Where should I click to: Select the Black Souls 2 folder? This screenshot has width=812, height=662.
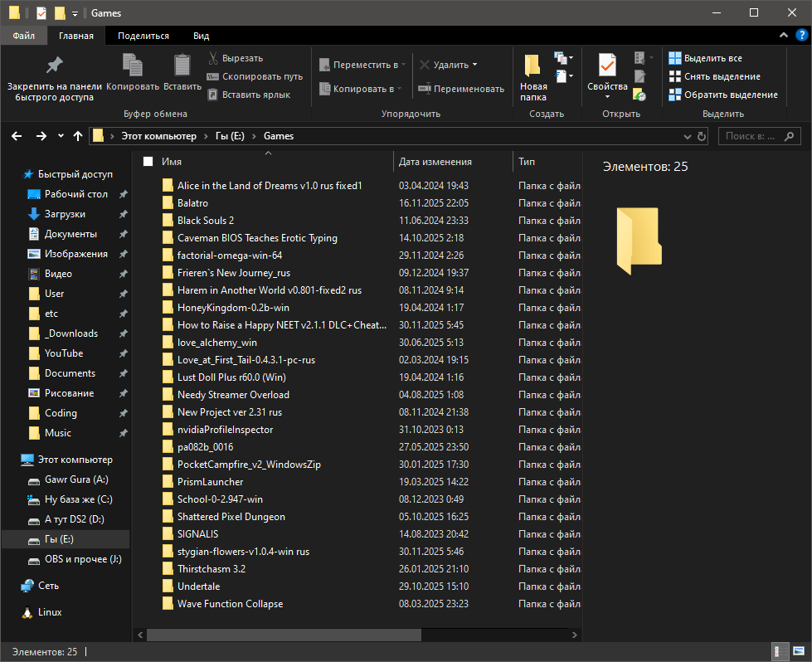(x=198, y=221)
